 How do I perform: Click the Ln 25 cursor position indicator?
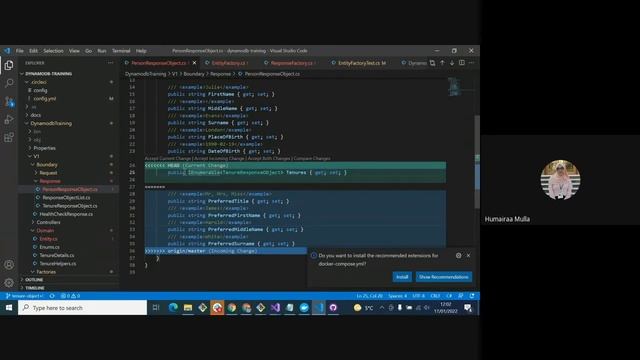(369, 296)
